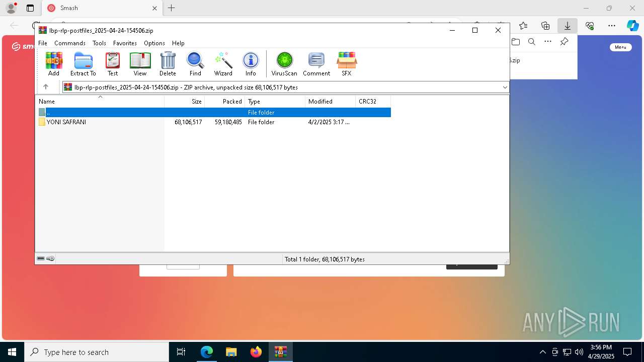The height and width of the screenshot is (362, 644).
Task: Show archive Info
Action: tap(251, 64)
